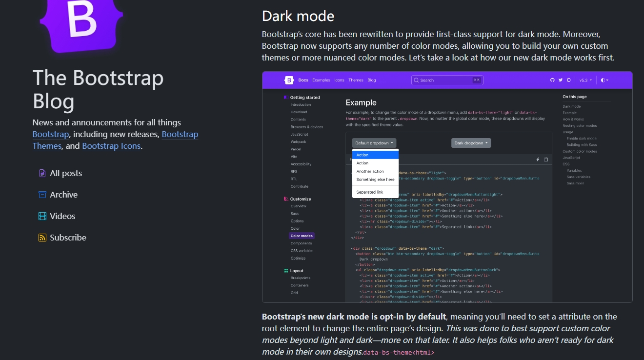644x360 pixels.
Task: Click the Subscribe RSS icon
Action: tap(42, 238)
